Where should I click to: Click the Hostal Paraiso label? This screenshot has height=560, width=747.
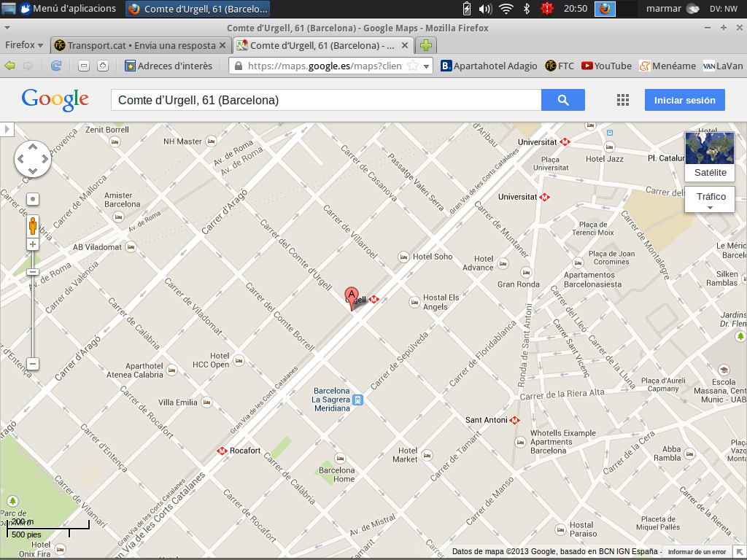583,529
